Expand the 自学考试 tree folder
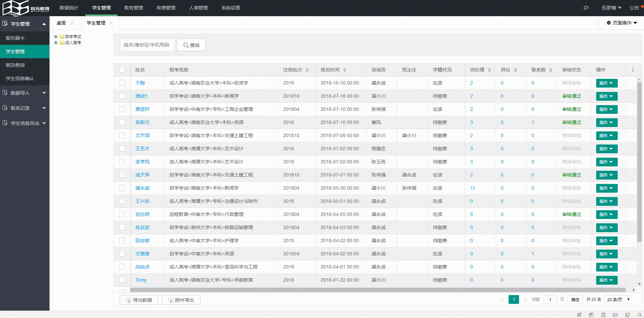Viewport: 644px width, 318px height. tap(56, 36)
